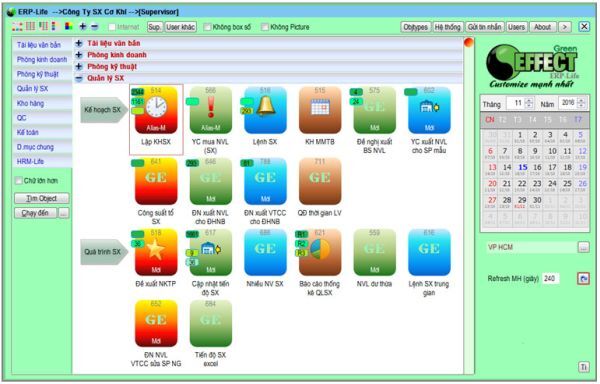The width and height of the screenshot is (600, 384).
Task: Select Kế toán sidebar tab
Action: tap(41, 132)
